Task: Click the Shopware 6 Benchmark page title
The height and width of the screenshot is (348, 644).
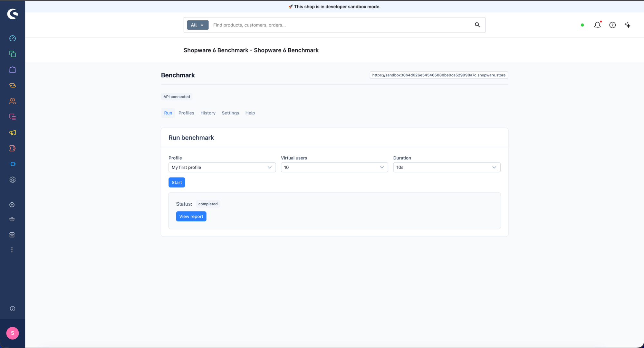Action: point(251,50)
